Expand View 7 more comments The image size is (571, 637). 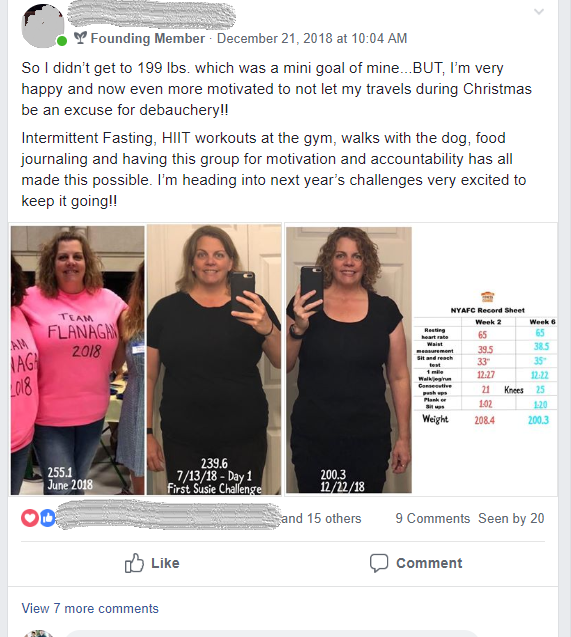[90, 609]
